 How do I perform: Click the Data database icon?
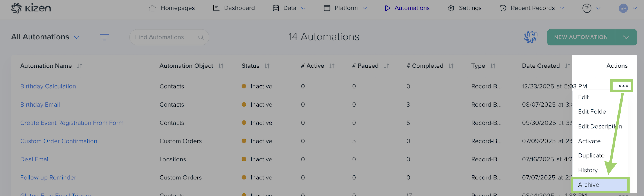[276, 8]
